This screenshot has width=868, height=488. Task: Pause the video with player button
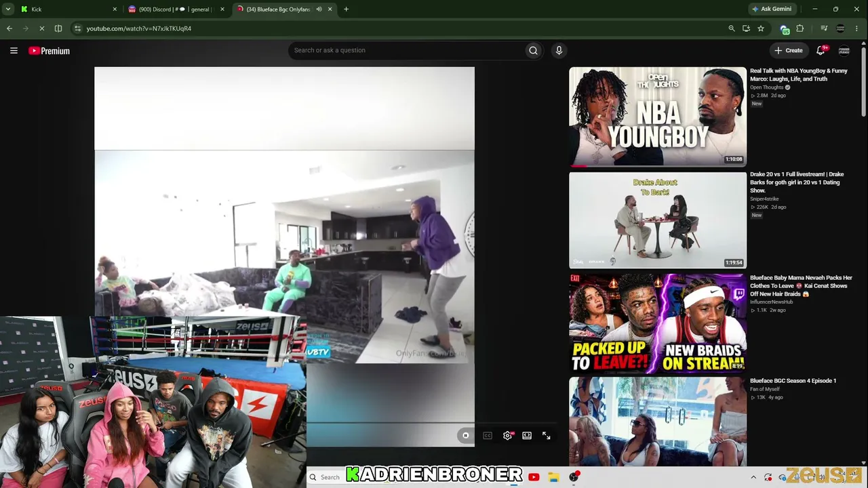click(x=465, y=436)
